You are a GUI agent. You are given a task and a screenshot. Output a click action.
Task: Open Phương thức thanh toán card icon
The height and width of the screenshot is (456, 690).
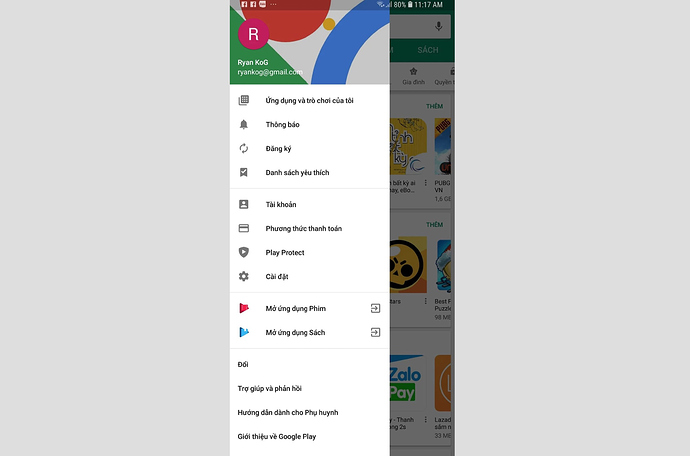point(243,228)
